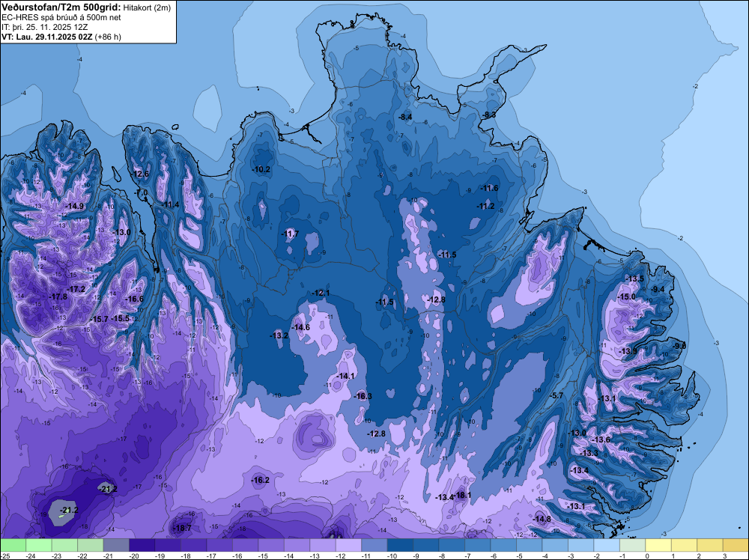
Task: Click the '-17.8' temperature value on the map
Action: (x=58, y=296)
